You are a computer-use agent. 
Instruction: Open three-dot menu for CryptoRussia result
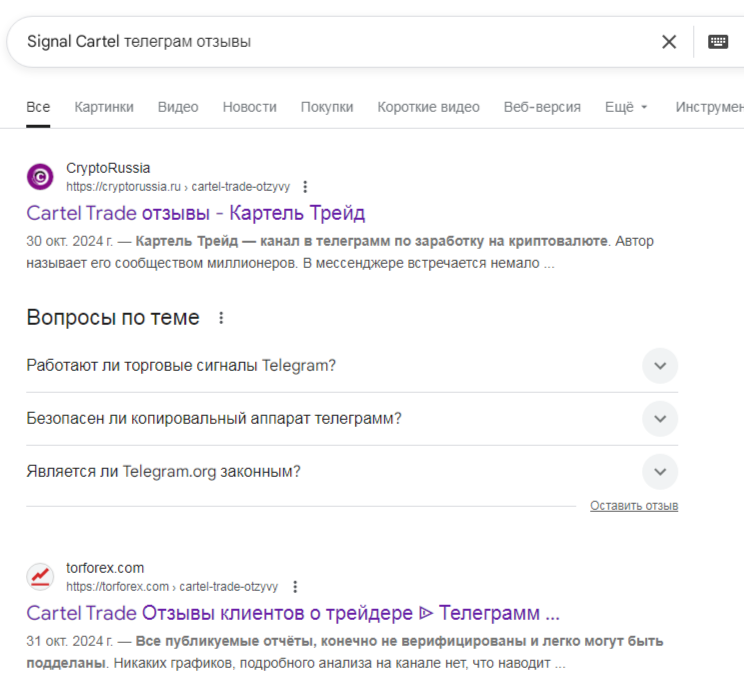pyautogui.click(x=305, y=187)
